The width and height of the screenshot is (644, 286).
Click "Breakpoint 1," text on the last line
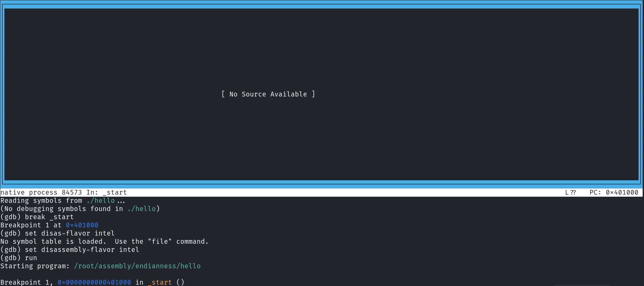click(x=27, y=282)
